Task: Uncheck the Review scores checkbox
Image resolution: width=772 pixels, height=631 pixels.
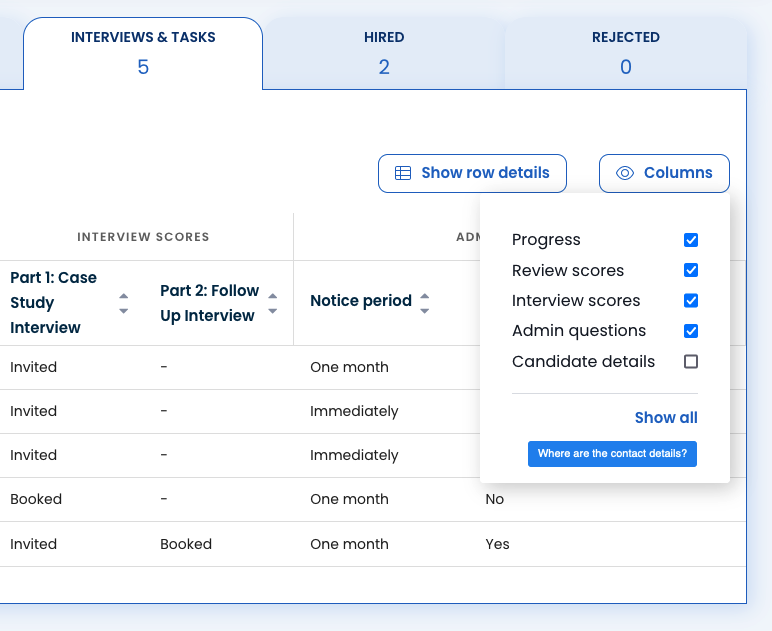Action: (690, 270)
